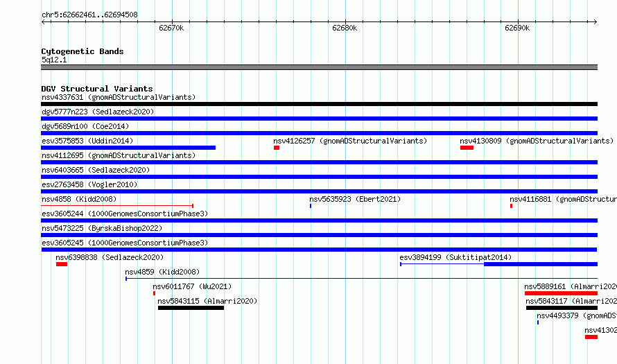Open the nsv4130809 gnomADStructuralVariants label
This screenshot has height=364, width=617.
tap(537, 141)
